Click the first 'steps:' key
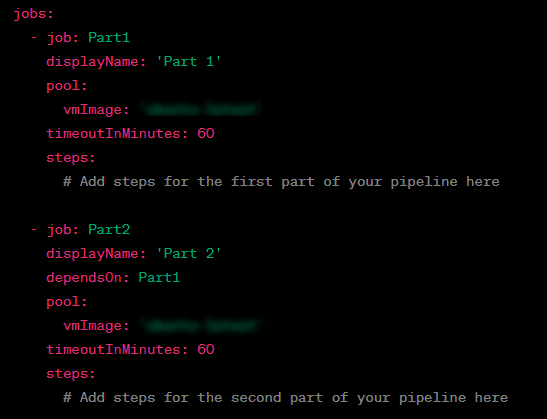The image size is (547, 419). point(71,158)
